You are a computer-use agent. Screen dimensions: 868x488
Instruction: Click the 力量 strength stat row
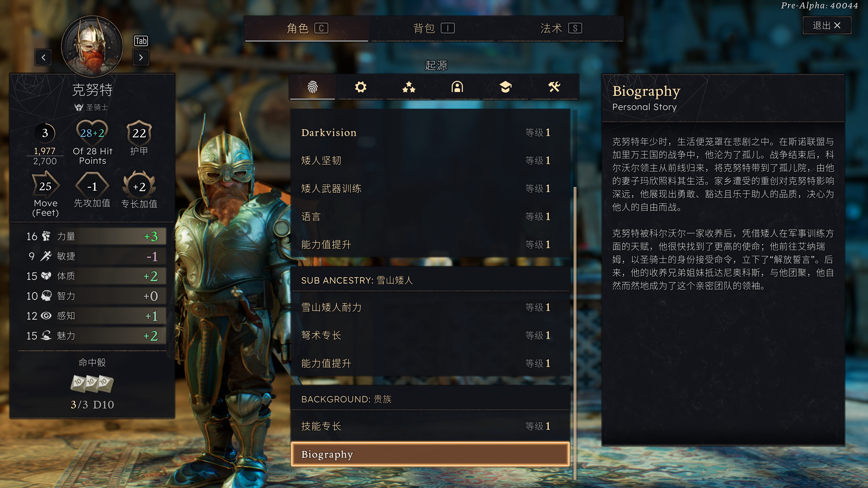click(x=92, y=236)
